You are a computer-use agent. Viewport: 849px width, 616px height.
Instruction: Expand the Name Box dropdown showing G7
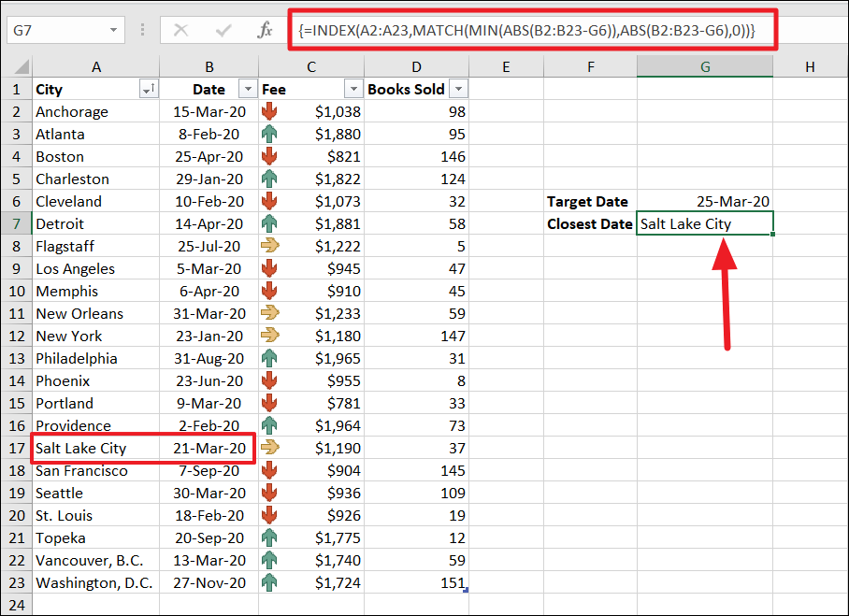pyautogui.click(x=111, y=30)
